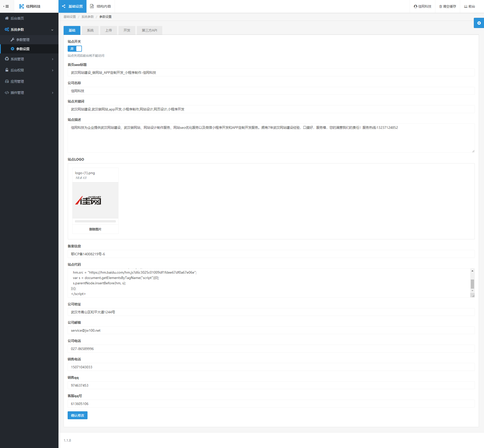Screen dimensions: 484x448
Task: Focus the 公司名称 input field
Action: 271,91
